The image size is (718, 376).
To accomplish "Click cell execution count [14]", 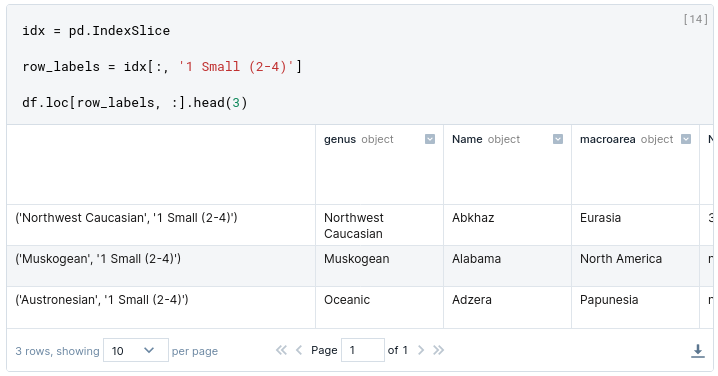I will click(695, 19).
